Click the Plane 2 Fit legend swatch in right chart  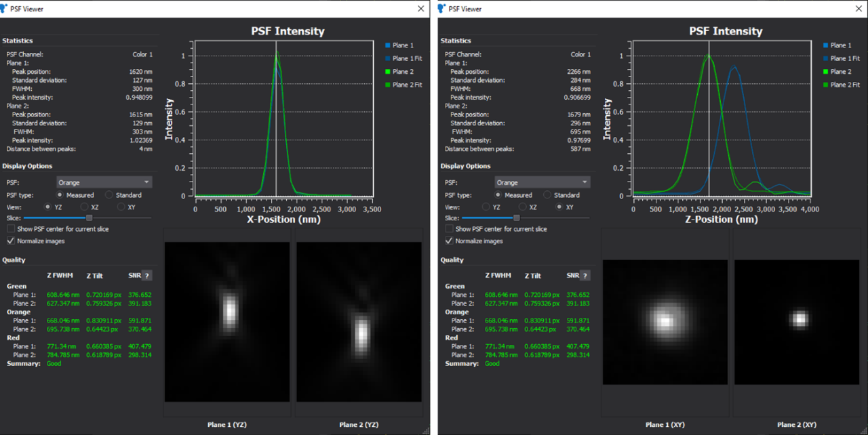825,85
